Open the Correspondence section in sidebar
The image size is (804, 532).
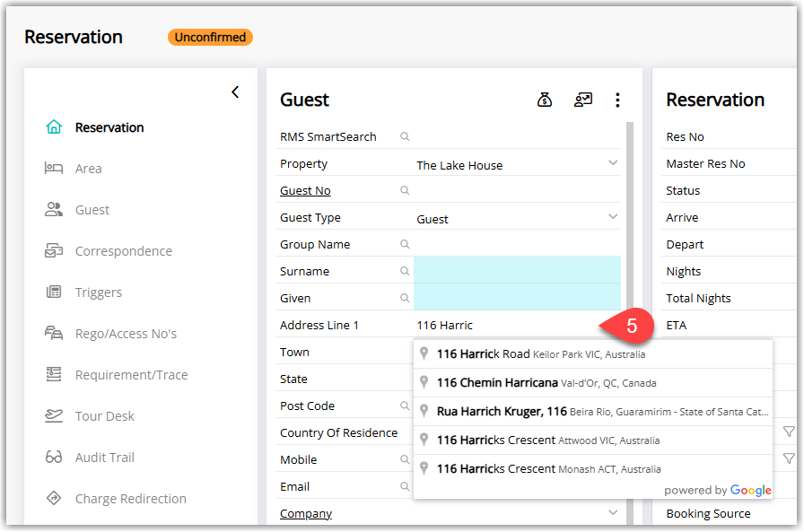(x=124, y=251)
